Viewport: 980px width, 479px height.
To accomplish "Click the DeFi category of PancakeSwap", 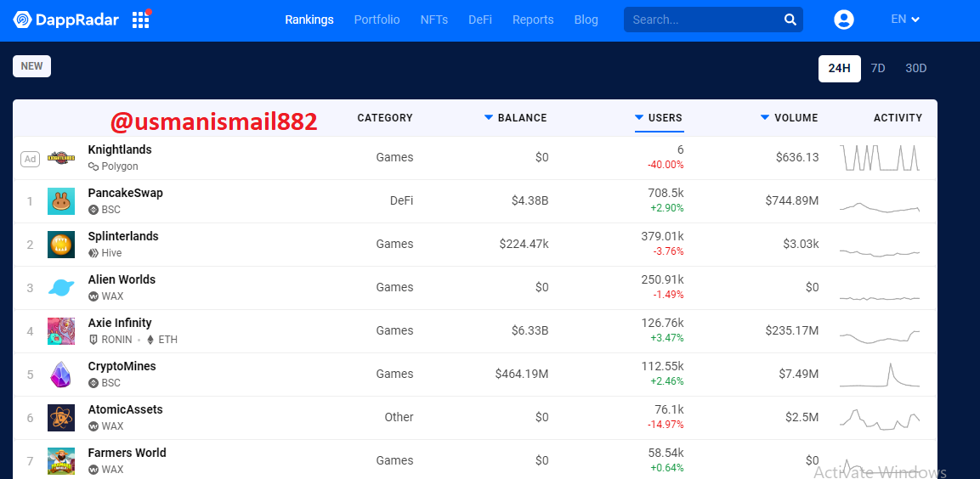I will (401, 200).
